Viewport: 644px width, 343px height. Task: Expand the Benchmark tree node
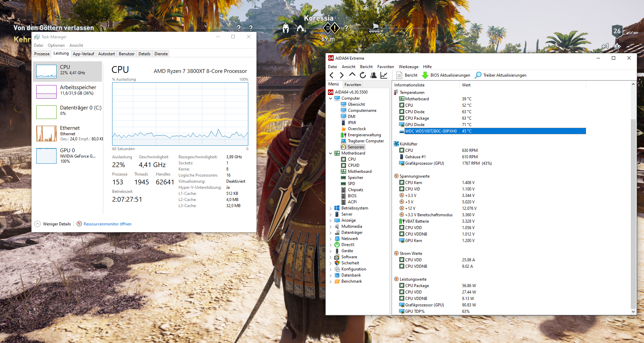tap(331, 281)
